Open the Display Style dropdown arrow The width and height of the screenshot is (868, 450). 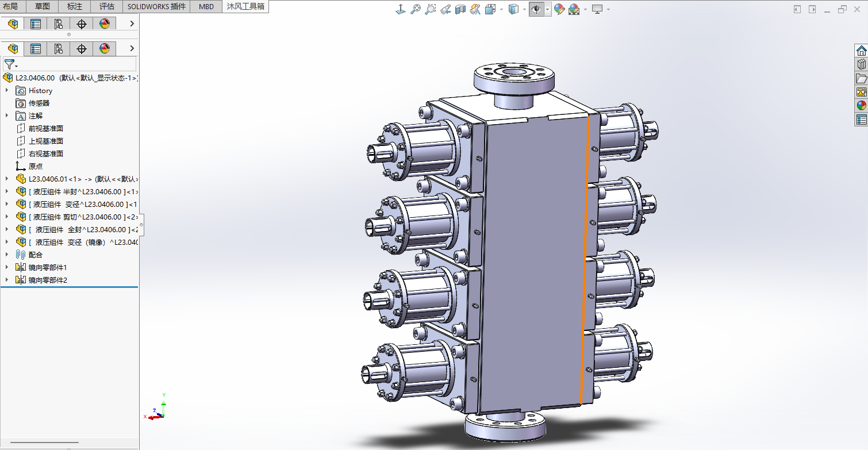(524, 9)
